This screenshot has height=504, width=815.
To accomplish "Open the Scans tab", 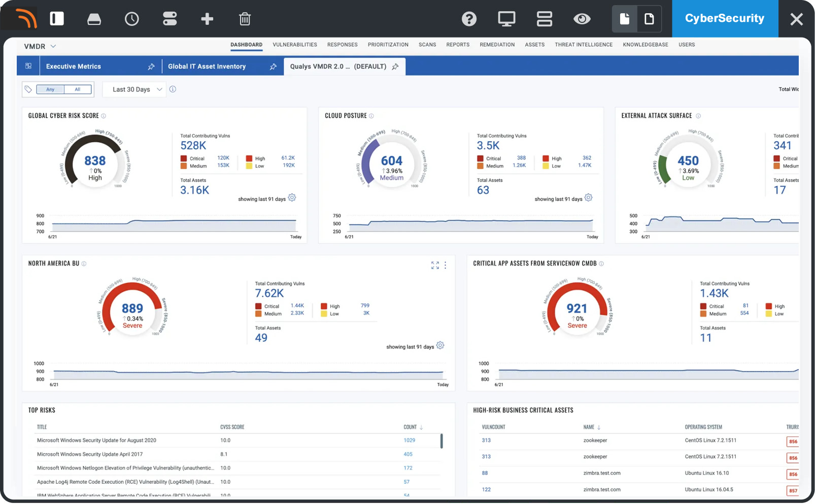I will tap(427, 45).
